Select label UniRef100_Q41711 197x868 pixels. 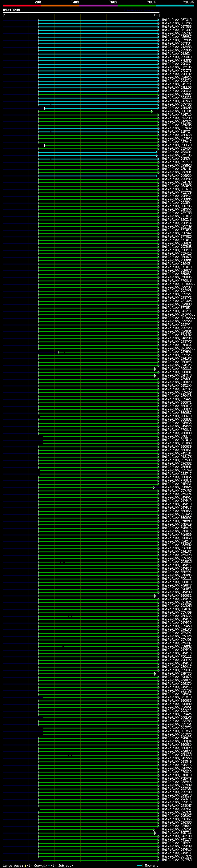pos(177,84)
